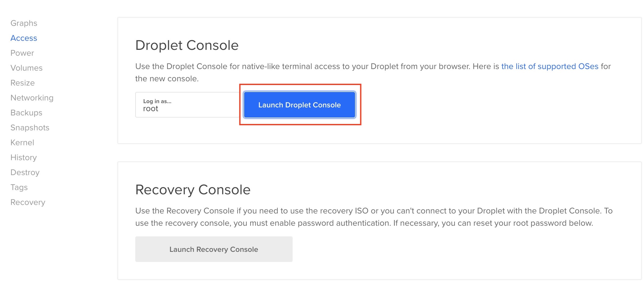
Task: Navigate to Networking section
Action: click(33, 97)
